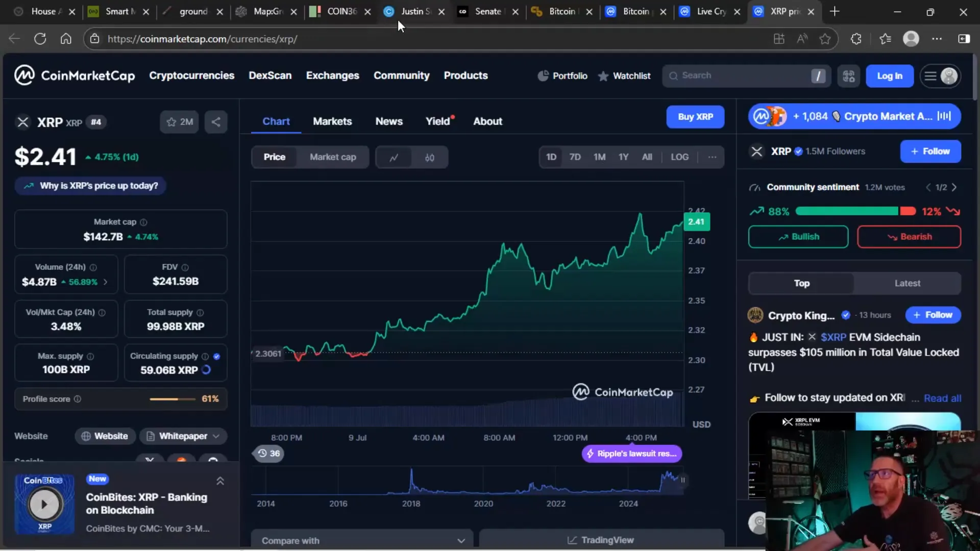The width and height of the screenshot is (980, 551).
Task: Switch to candlestick chart view icon
Action: click(x=429, y=157)
